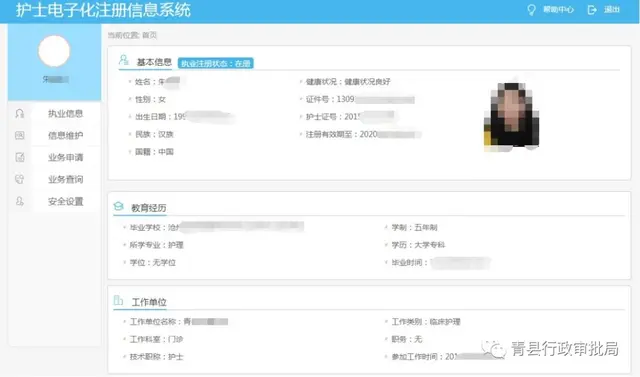Click the 姓名 field in 基本信息

coord(158,82)
